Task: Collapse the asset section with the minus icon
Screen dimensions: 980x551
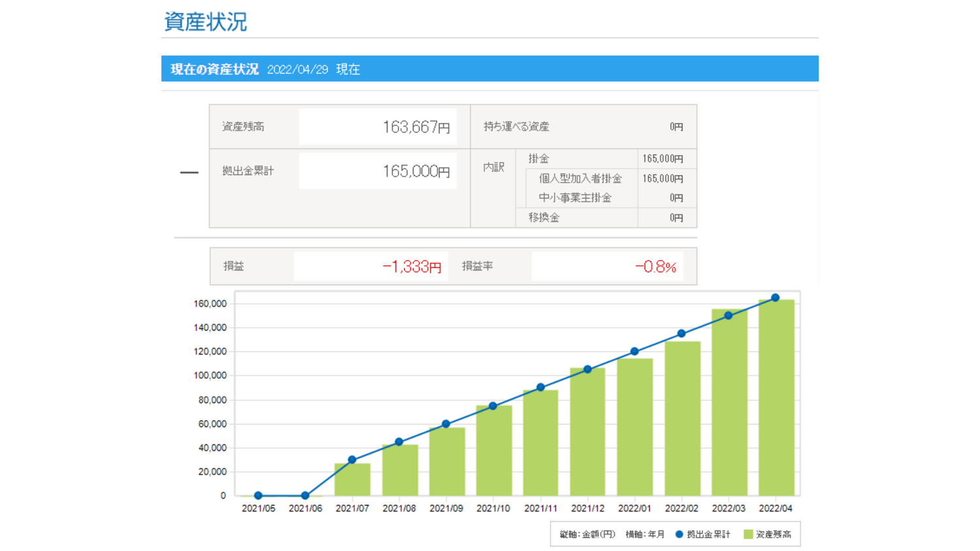Action: pyautogui.click(x=189, y=173)
